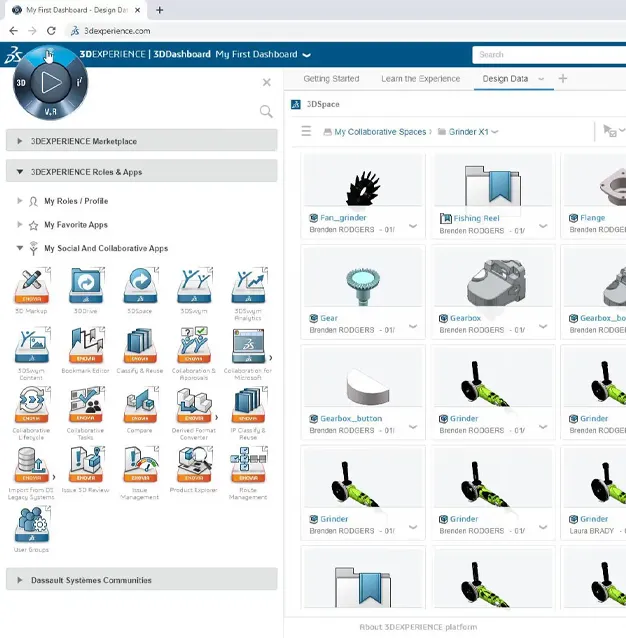Open Grinder X1 breadcrumb dropdown
626x638 pixels.
[x=495, y=132]
